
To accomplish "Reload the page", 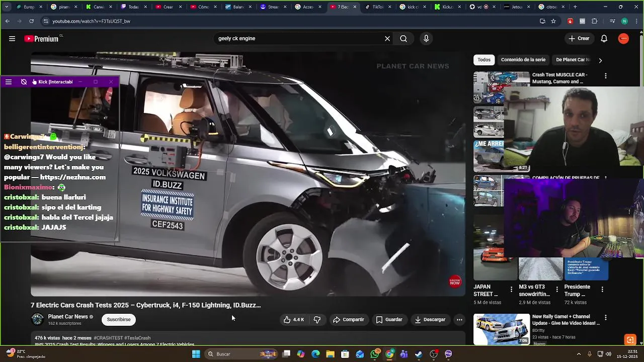I will (31, 21).
